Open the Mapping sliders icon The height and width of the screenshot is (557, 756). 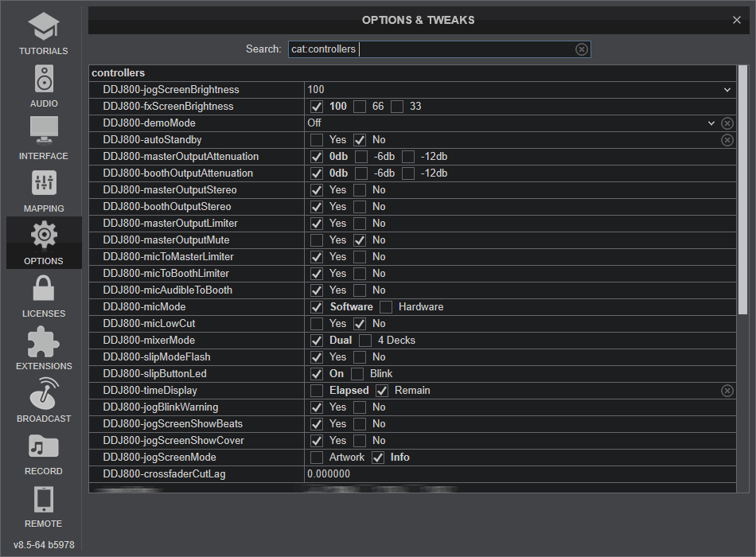pyautogui.click(x=44, y=184)
